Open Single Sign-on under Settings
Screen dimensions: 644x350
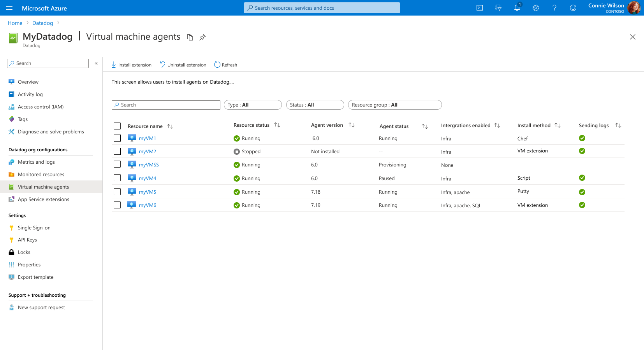34,227
